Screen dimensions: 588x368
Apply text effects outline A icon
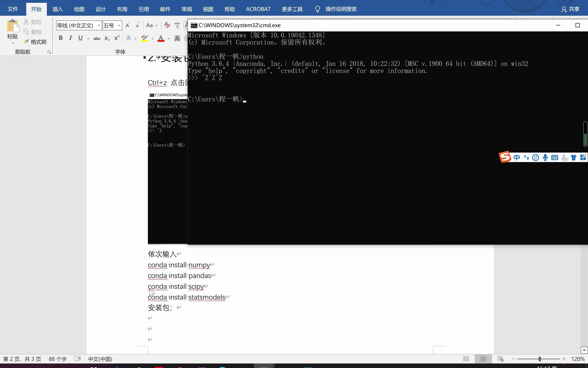click(129, 38)
